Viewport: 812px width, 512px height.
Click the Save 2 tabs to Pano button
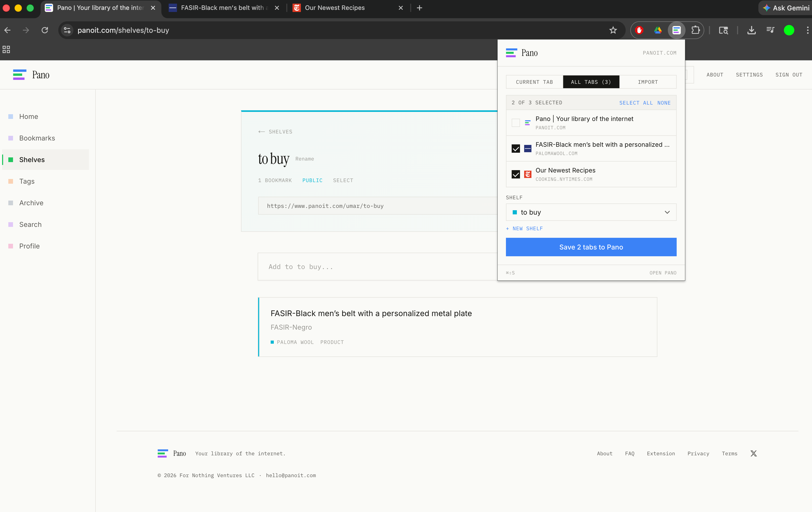tap(591, 247)
